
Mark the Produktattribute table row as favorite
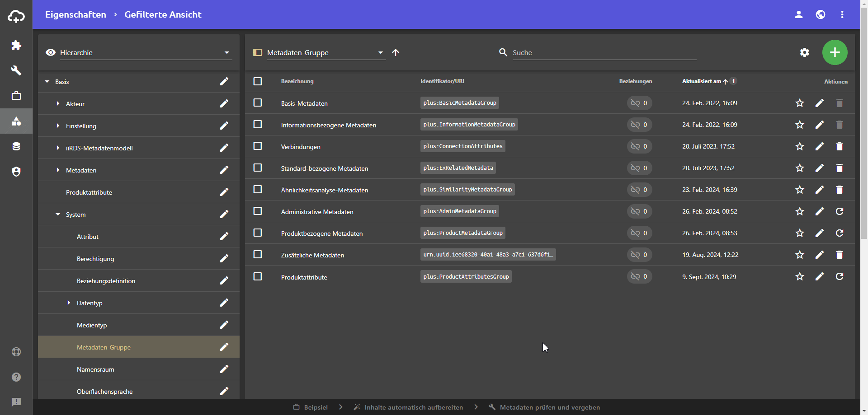(800, 276)
